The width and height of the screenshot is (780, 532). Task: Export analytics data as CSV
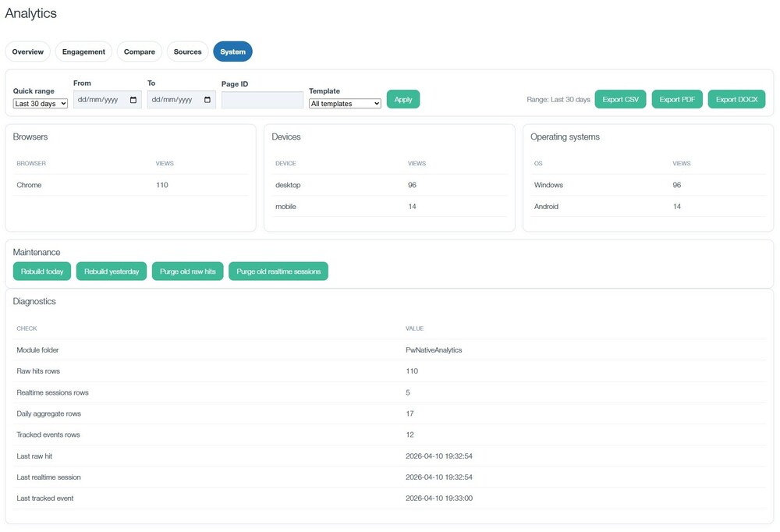point(620,100)
